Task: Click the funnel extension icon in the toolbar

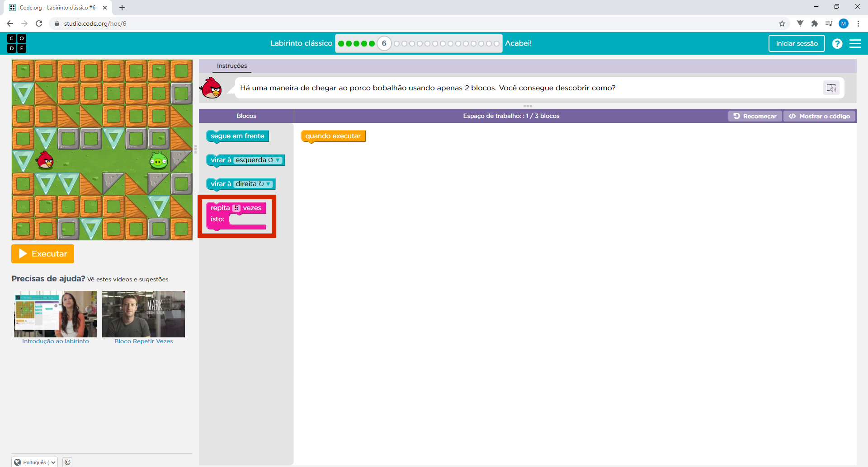Action: [x=800, y=23]
